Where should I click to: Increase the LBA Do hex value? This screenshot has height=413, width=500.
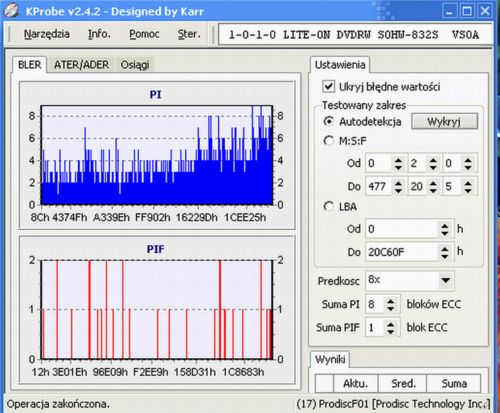tap(445, 248)
